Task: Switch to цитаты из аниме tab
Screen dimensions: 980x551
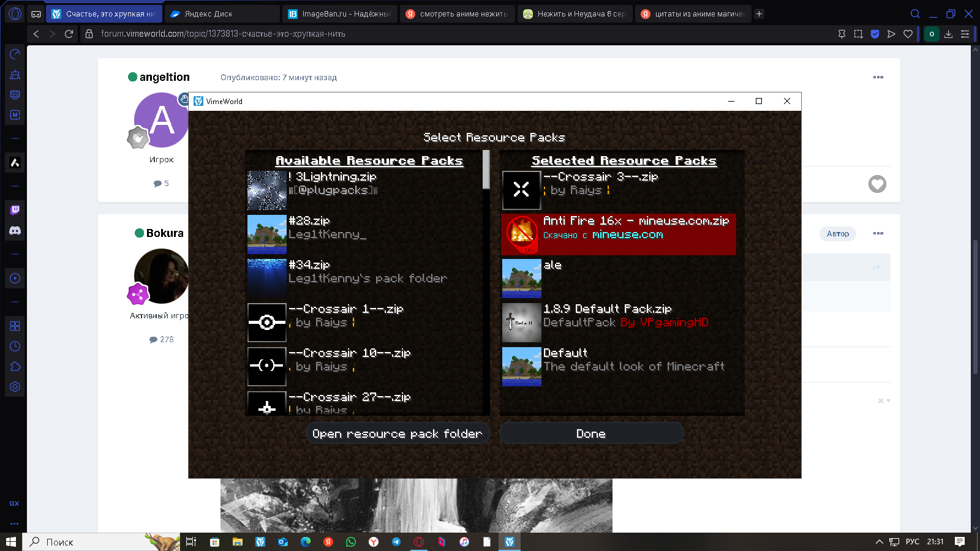Action: 694,13
